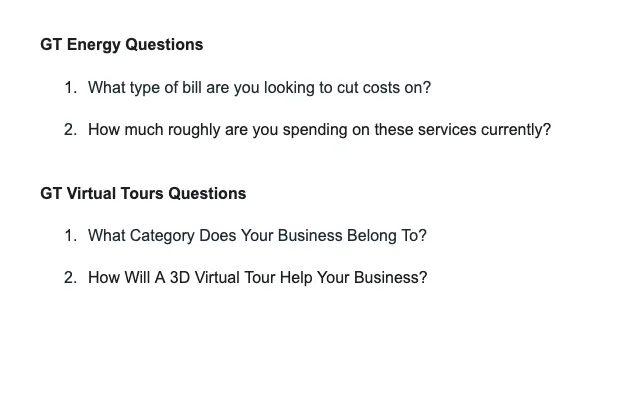Place cursor in the word "bill"

click(x=179, y=87)
